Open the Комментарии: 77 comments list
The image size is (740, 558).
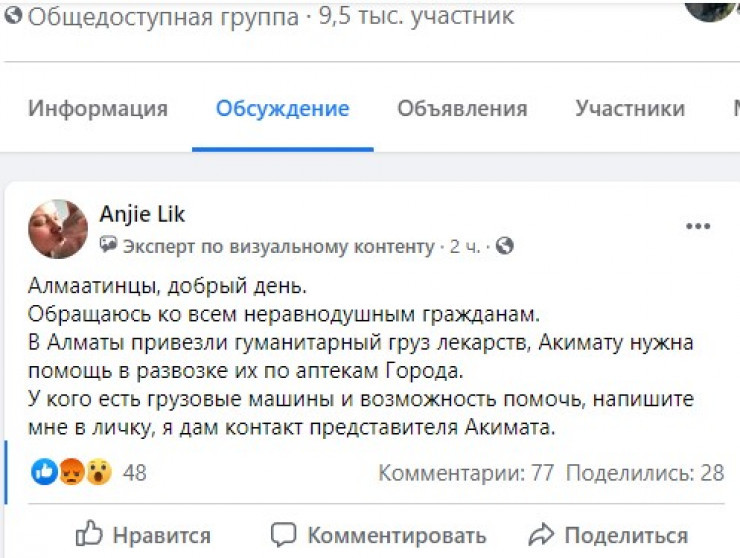(466, 473)
